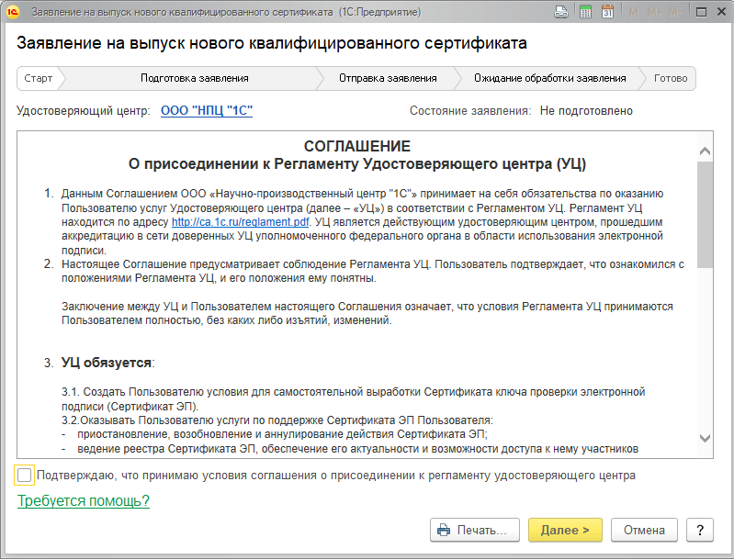
Task: Select the Отправка заявления step
Action: click(388, 78)
